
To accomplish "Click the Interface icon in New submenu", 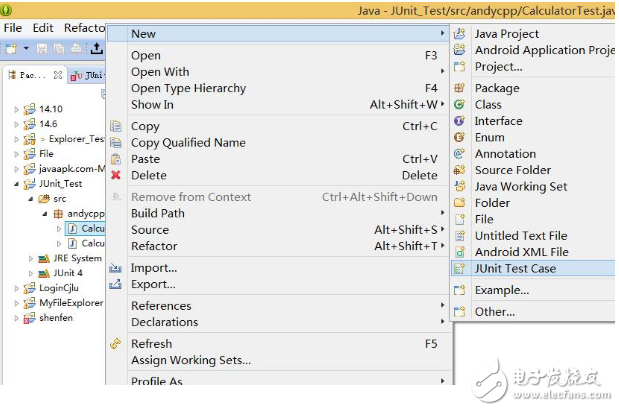I will tap(459, 121).
